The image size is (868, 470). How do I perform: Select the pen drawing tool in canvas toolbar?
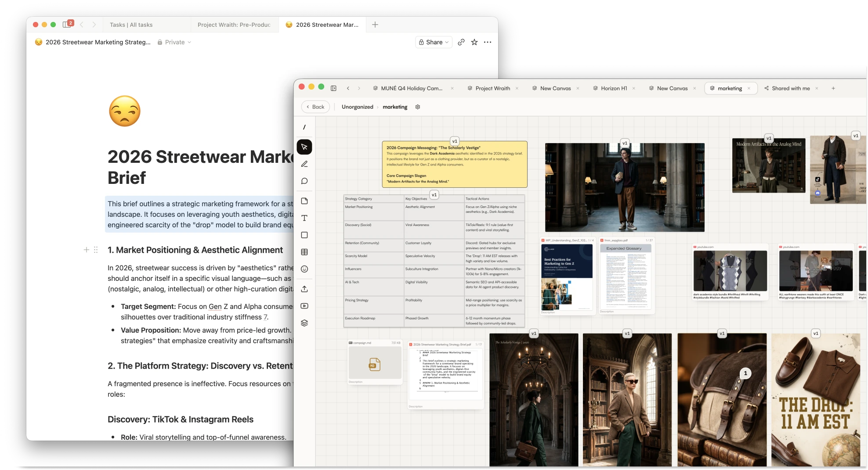point(304,164)
